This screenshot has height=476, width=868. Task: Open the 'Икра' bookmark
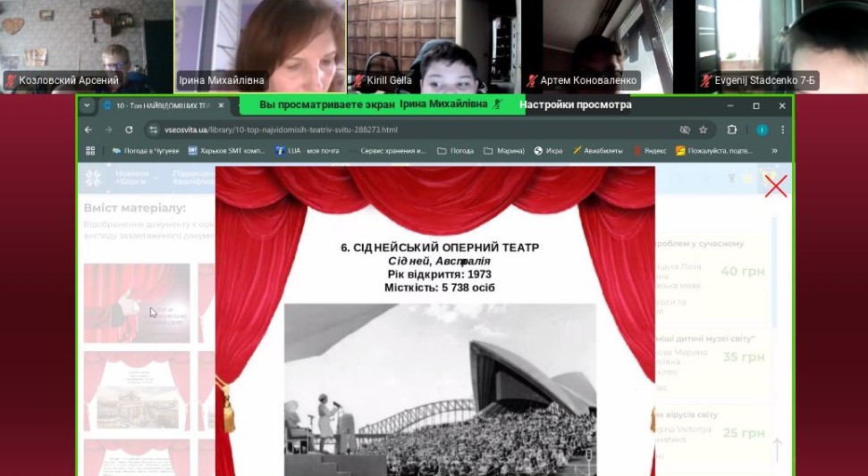pos(549,150)
